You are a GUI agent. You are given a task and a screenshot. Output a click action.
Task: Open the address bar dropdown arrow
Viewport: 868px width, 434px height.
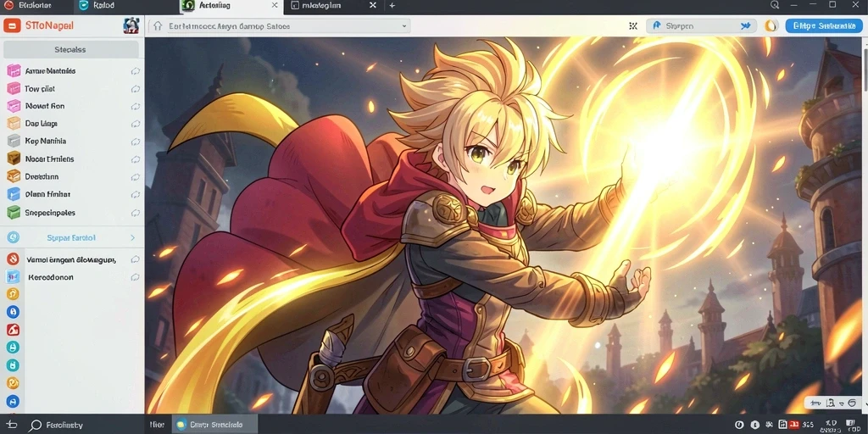pos(404,25)
